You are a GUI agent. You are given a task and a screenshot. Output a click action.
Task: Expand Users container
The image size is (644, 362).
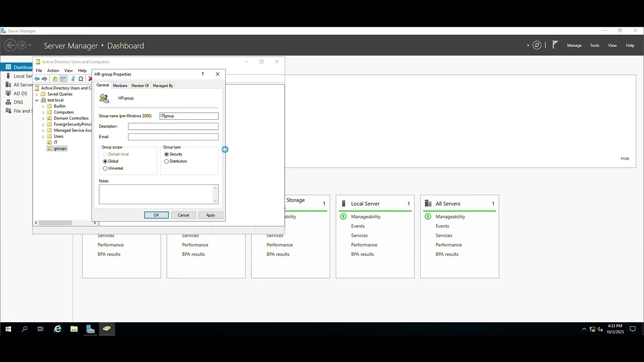[43, 136]
